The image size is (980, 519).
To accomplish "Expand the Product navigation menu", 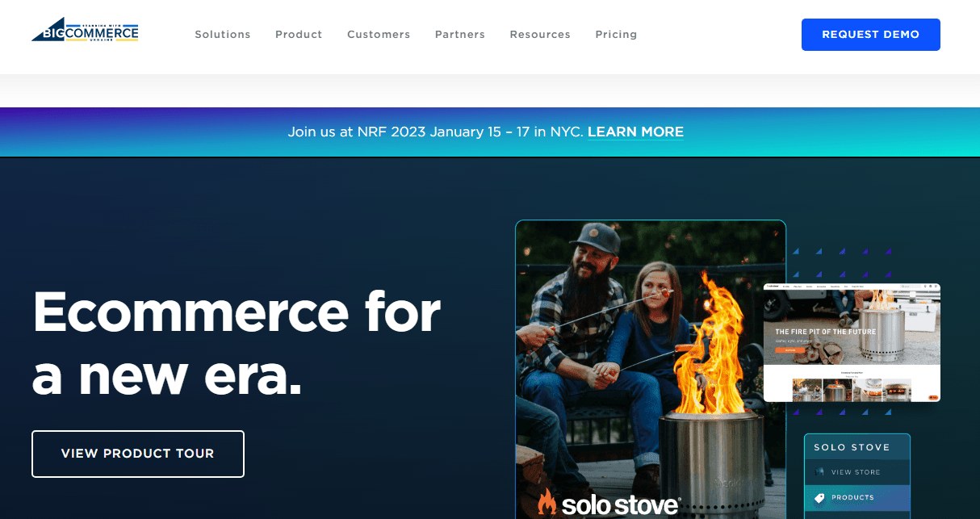I will (299, 35).
